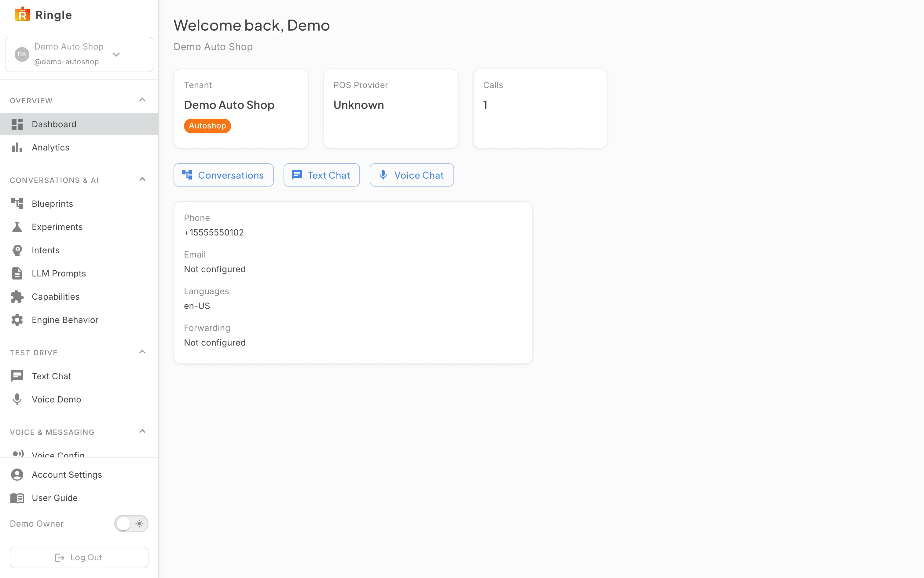Collapse the Test Drive section chevron
The height and width of the screenshot is (578, 924).
[142, 352]
